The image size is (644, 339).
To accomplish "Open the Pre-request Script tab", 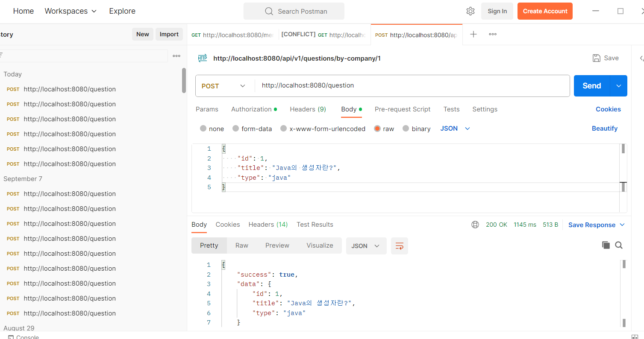I will [x=403, y=109].
